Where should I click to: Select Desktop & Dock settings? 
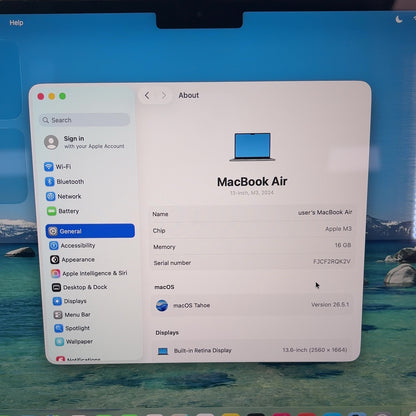tap(80, 287)
